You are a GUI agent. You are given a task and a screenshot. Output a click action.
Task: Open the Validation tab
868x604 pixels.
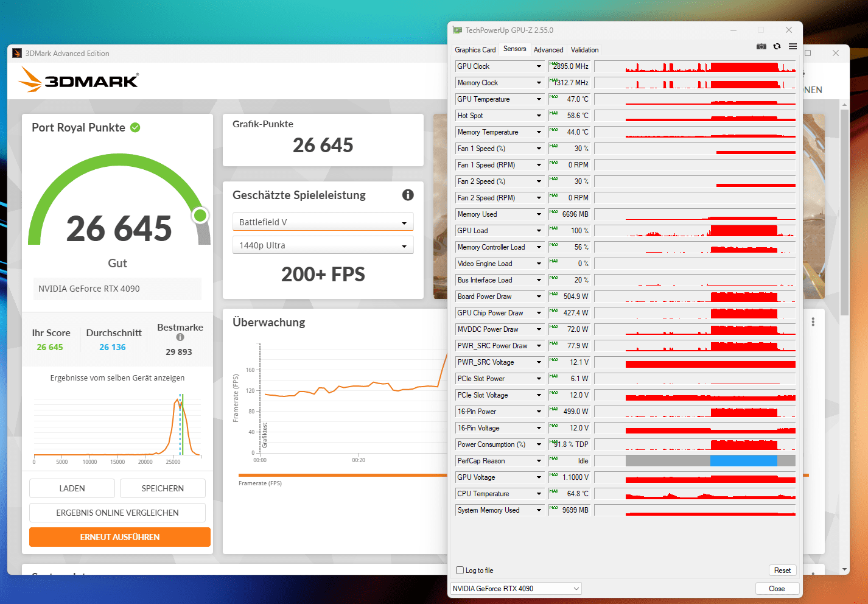(x=584, y=50)
